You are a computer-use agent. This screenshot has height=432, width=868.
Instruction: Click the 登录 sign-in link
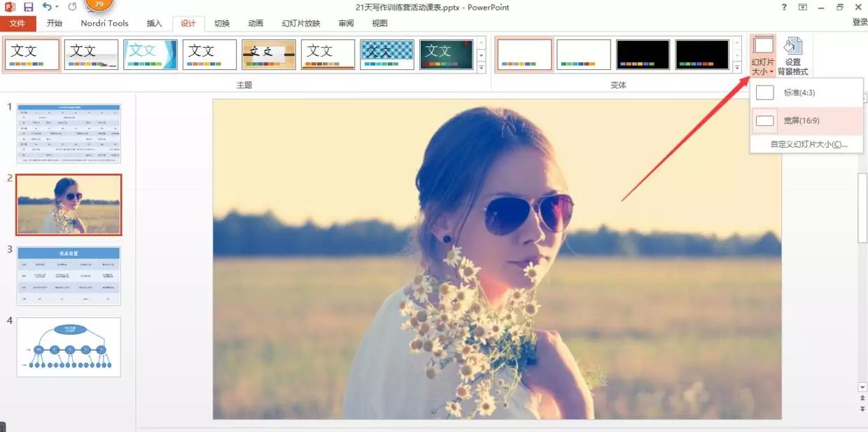coord(860,22)
